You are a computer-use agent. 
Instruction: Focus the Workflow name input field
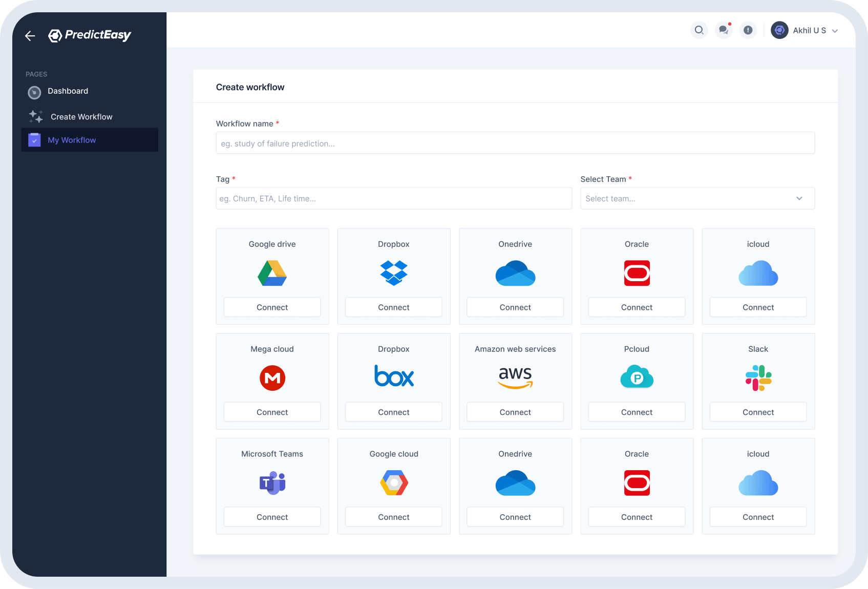point(515,143)
